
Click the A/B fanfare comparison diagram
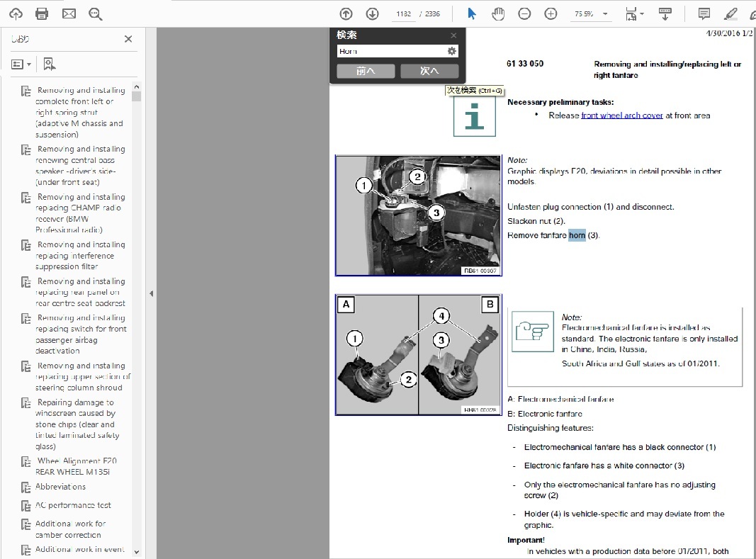pos(419,355)
